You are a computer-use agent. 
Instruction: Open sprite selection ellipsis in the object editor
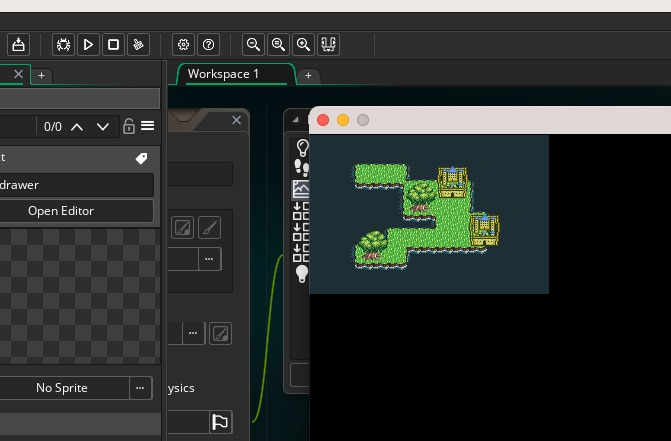pos(209,259)
